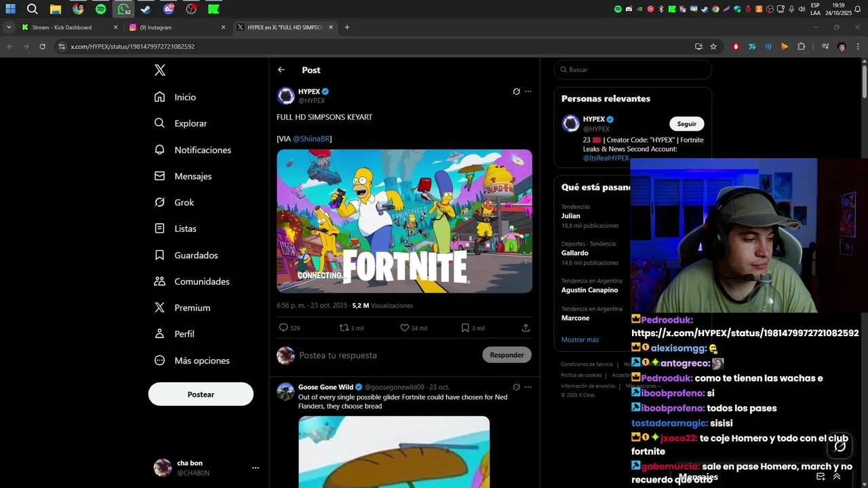Click the repost icon on HYPEX post

pyautogui.click(x=344, y=328)
